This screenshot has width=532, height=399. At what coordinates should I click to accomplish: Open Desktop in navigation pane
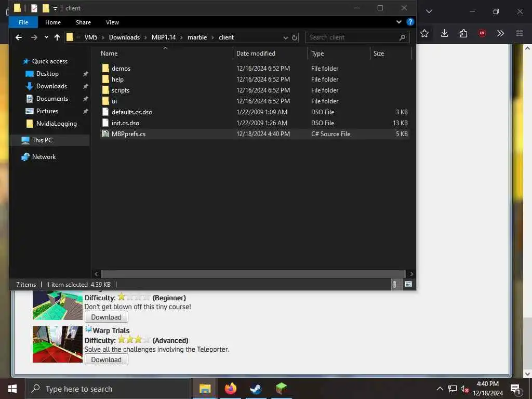(x=47, y=74)
